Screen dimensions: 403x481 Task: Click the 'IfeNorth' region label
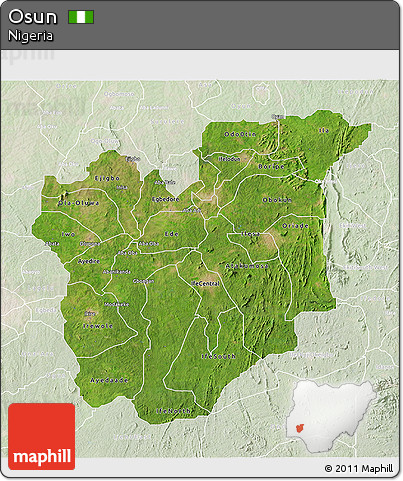tap(174, 411)
